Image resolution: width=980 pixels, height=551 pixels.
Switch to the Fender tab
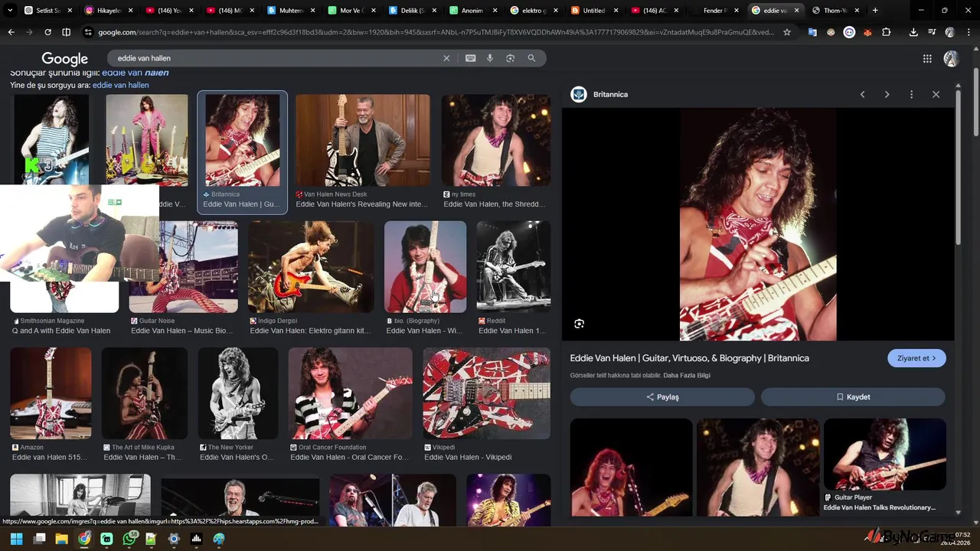[714, 11]
